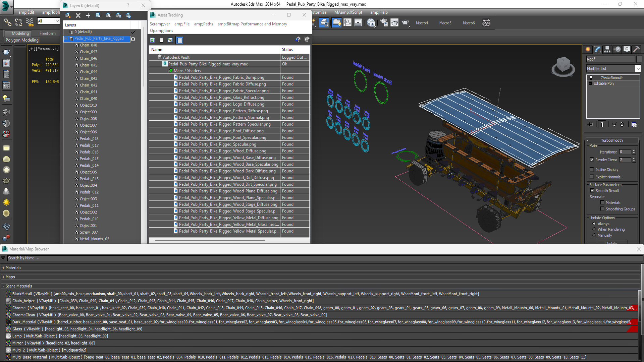Collapse the Scene Materials section

[x=3, y=286]
